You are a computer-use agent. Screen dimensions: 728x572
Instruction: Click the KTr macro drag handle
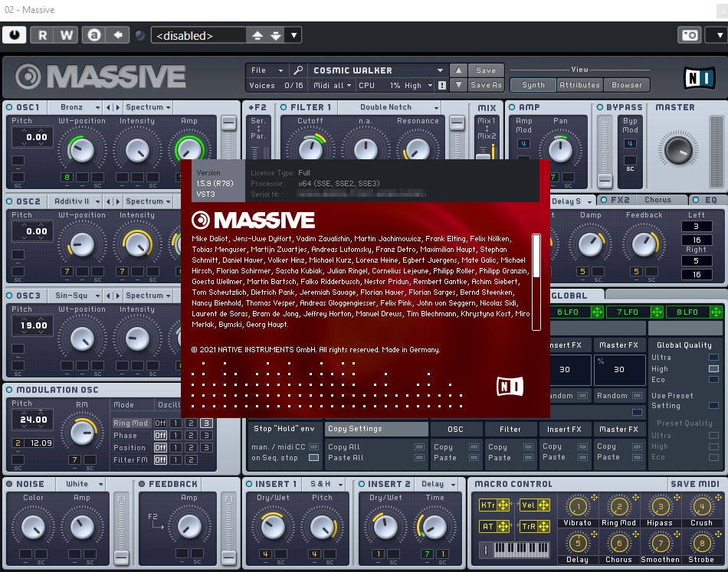click(503, 505)
